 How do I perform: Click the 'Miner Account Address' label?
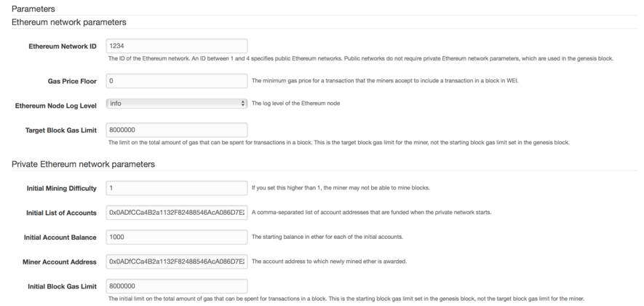click(x=60, y=262)
